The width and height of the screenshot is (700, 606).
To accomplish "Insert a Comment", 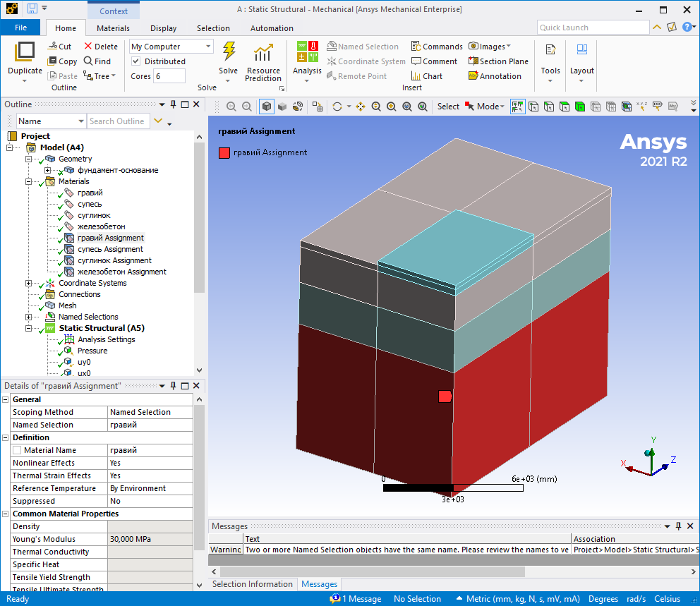I will pyautogui.click(x=435, y=61).
